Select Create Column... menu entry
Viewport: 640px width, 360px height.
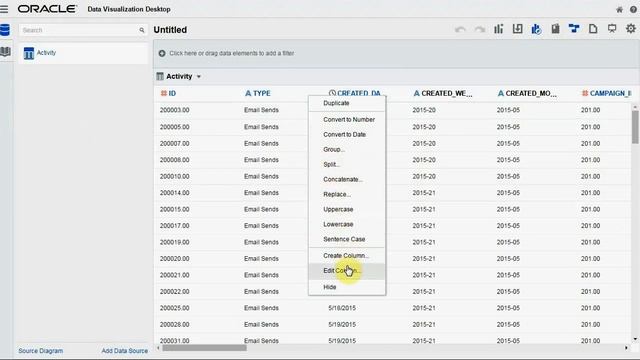[x=347, y=256]
